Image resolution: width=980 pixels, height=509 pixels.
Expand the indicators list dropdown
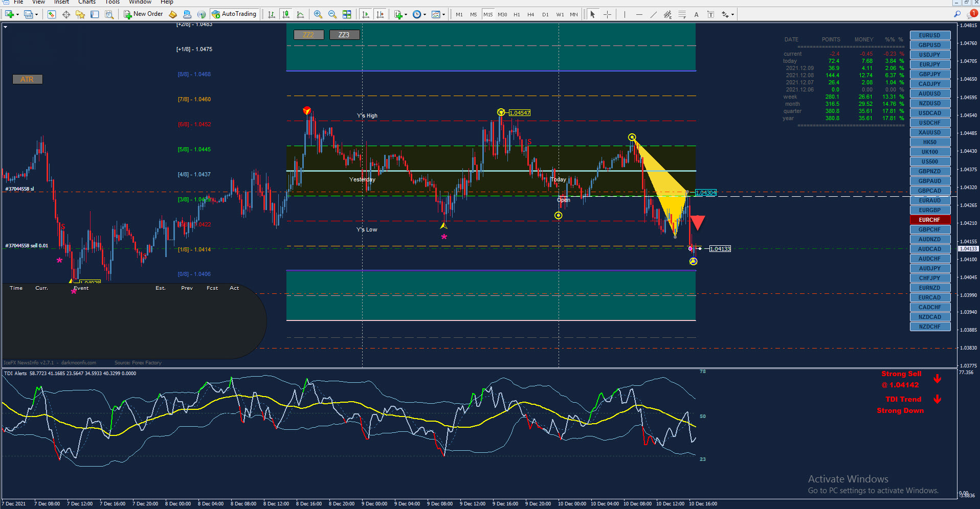(x=406, y=14)
